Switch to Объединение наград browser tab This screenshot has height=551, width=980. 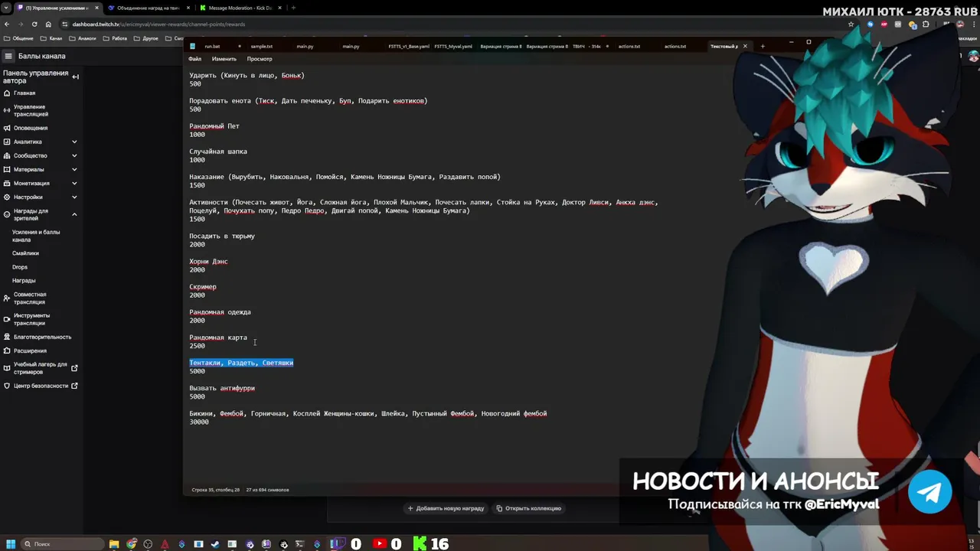point(148,8)
